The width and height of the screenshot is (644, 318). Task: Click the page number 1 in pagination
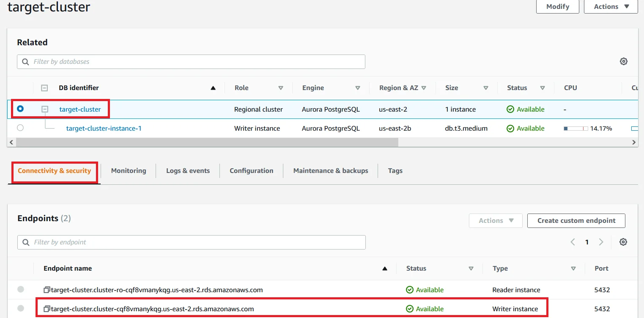587,242
